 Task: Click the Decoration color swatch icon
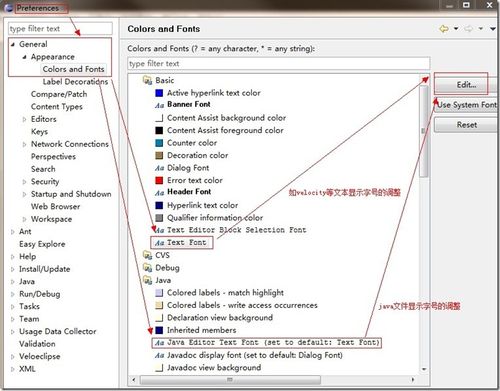point(159,155)
